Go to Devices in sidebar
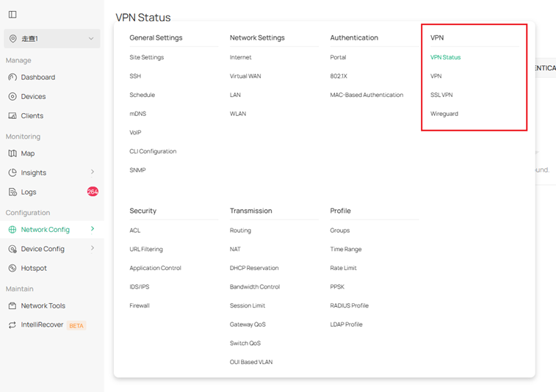Screen dimensions: 556x392 point(33,96)
